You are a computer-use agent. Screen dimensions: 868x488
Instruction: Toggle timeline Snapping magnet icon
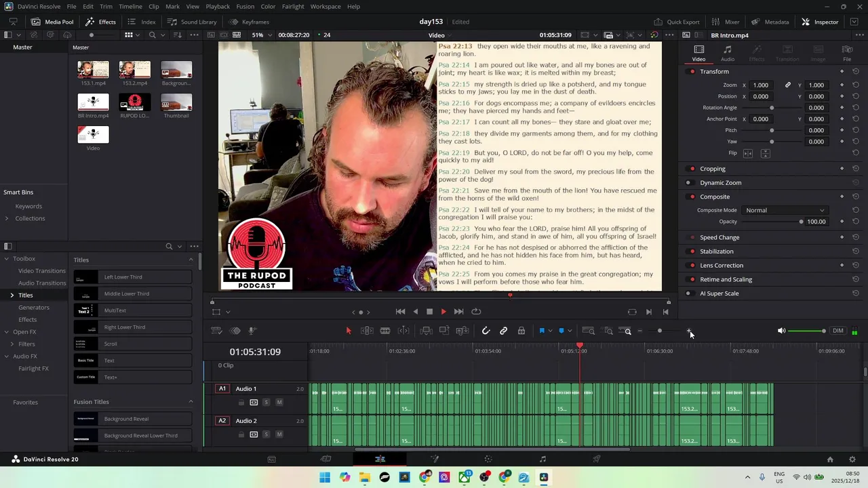pos(486,331)
